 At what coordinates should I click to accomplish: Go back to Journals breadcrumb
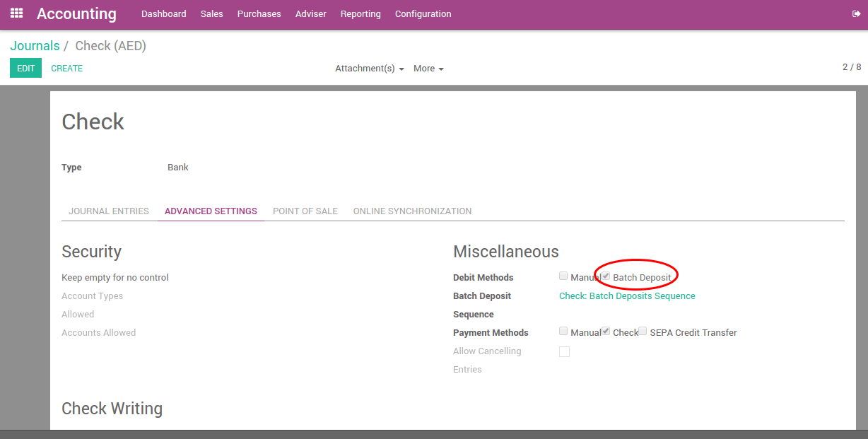[35, 46]
